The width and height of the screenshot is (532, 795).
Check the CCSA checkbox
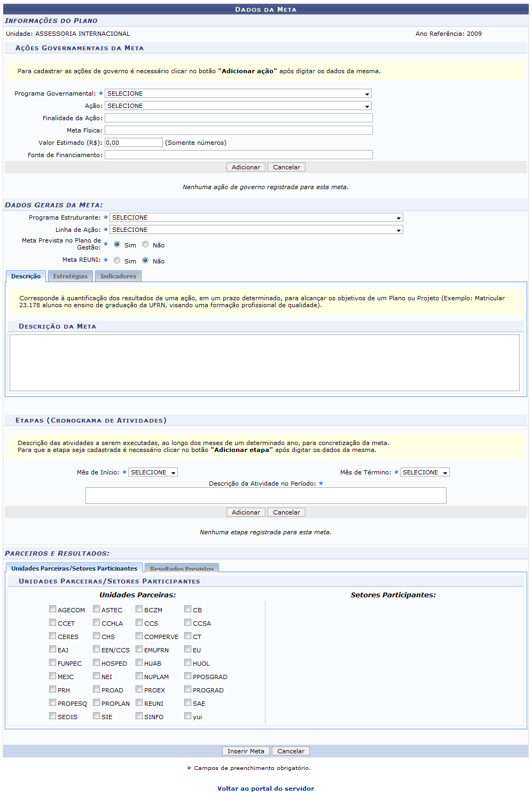click(x=187, y=622)
